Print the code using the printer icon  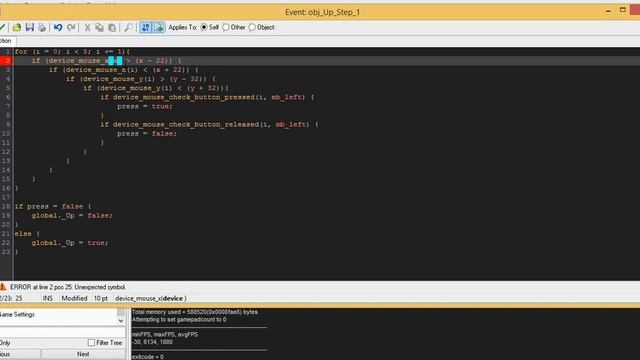pyautogui.click(x=42, y=27)
